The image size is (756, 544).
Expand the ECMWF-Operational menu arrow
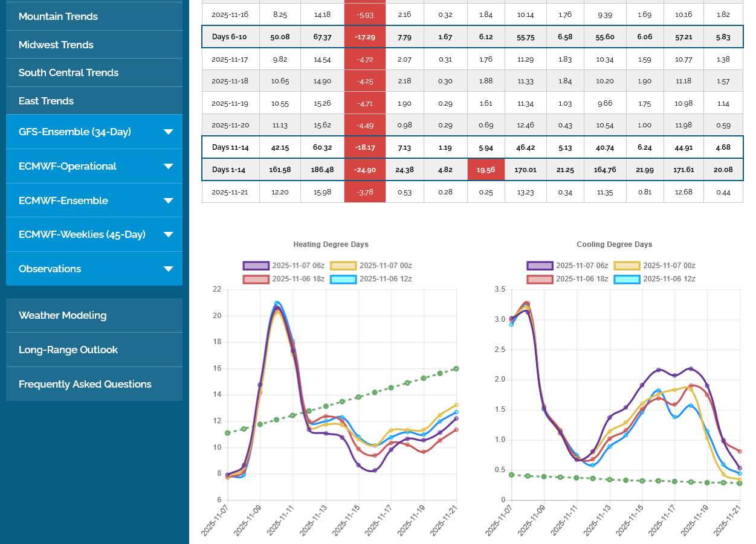(x=168, y=167)
